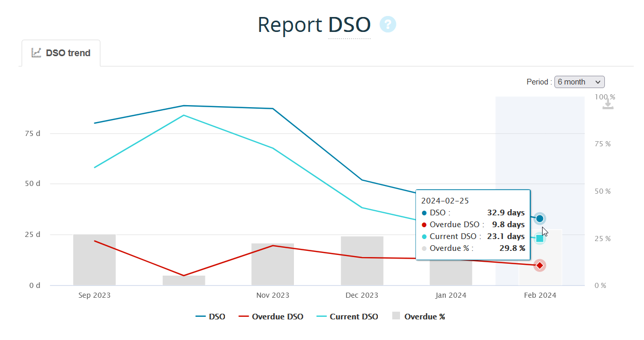Toggle the Current DSO legend item
This screenshot has height=340, width=644.
click(347, 317)
